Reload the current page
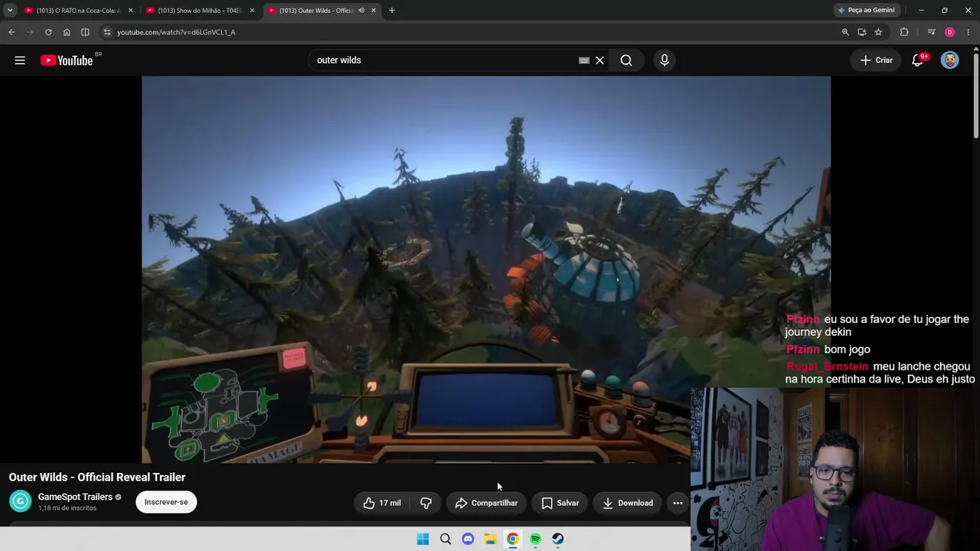Screen dimensions: 980x551 point(48,32)
